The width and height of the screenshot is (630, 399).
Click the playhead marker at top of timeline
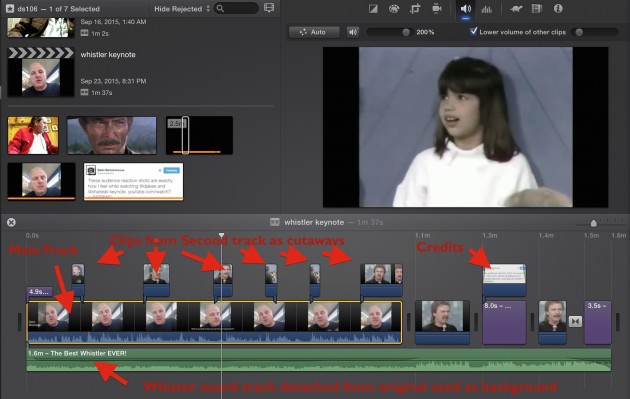click(x=221, y=235)
